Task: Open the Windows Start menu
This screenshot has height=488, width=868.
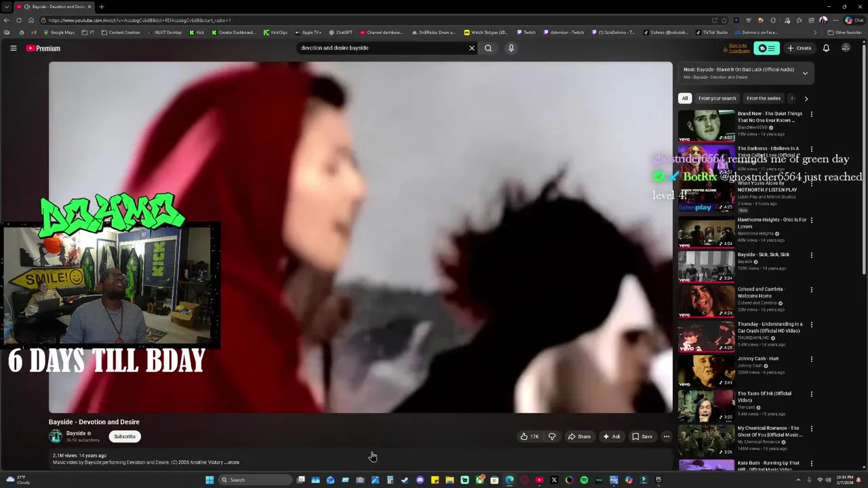Action: pos(210,480)
